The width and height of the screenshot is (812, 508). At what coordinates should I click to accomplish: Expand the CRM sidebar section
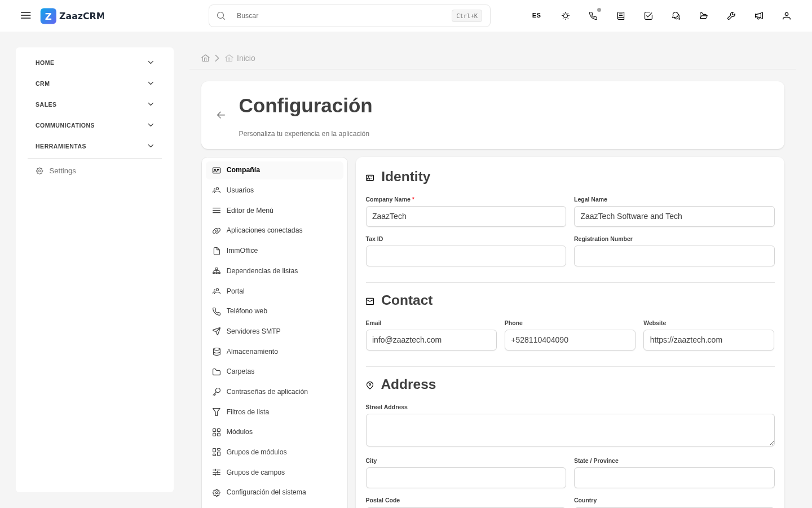click(x=95, y=84)
